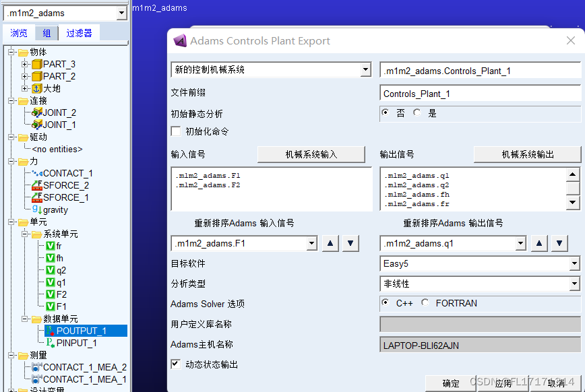Select the POUTPUT_1 plant output icon
Screen dimensions: 585x392
[x=50, y=331]
